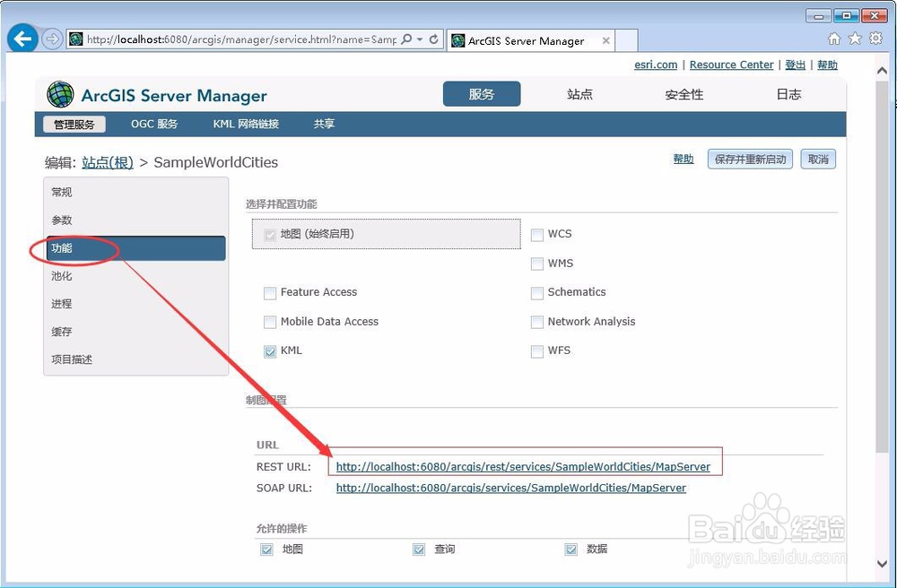This screenshot has width=897, height=588.
Task: Close the ArcGIS Server Manager tab
Action: (x=605, y=40)
